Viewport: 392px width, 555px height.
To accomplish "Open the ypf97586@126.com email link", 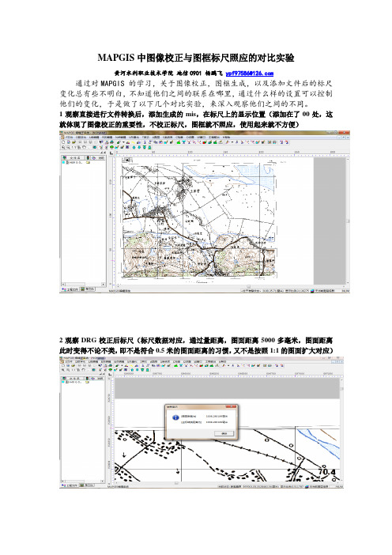I will coord(249,74).
